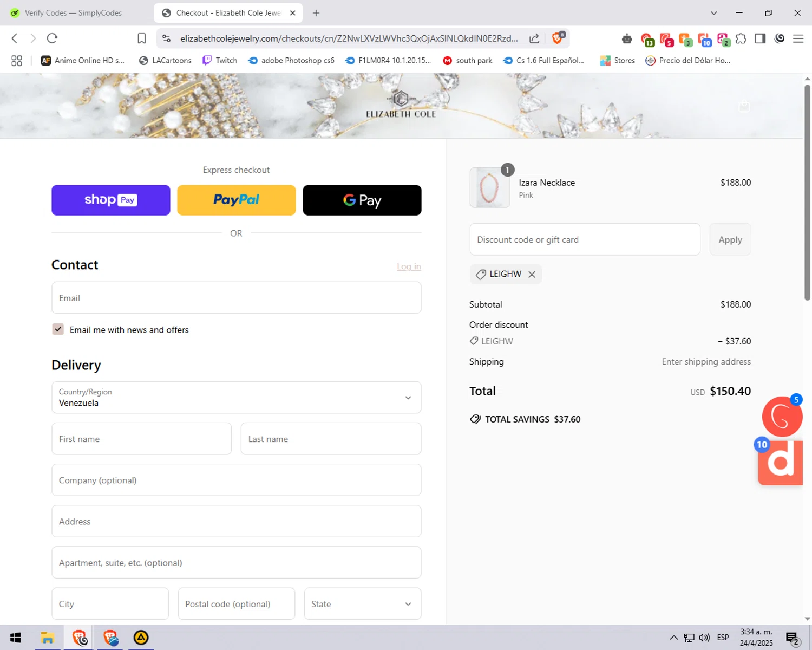This screenshot has width=812, height=650.
Task: Open the robot extension icon
Action: coord(627,38)
